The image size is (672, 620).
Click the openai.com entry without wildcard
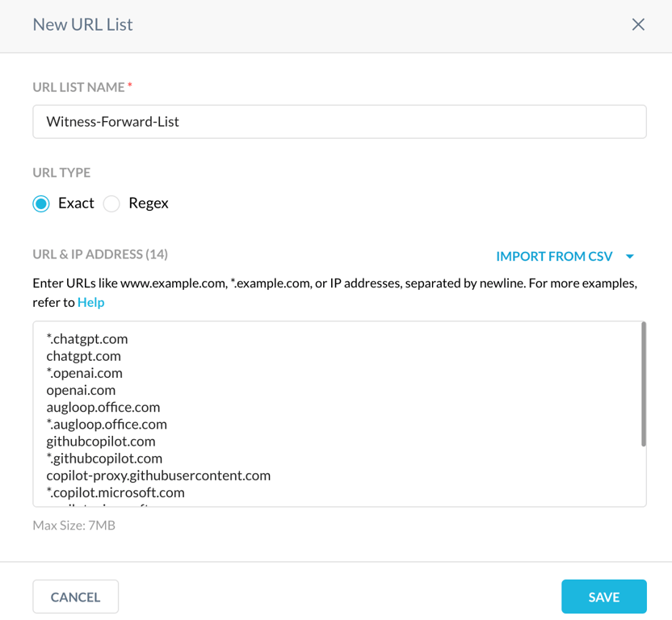tap(81, 390)
